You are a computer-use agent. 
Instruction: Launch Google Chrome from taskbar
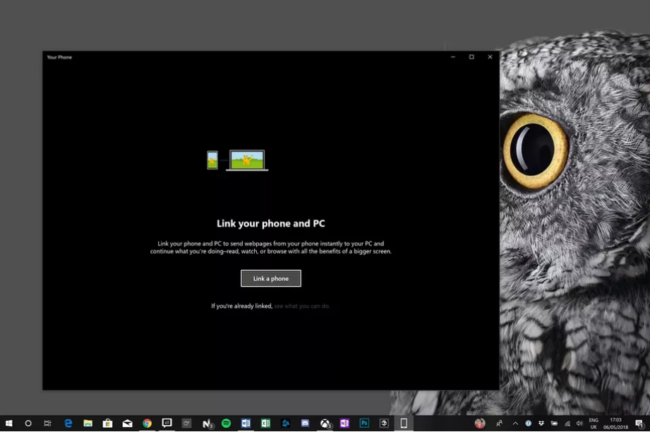[x=147, y=423]
